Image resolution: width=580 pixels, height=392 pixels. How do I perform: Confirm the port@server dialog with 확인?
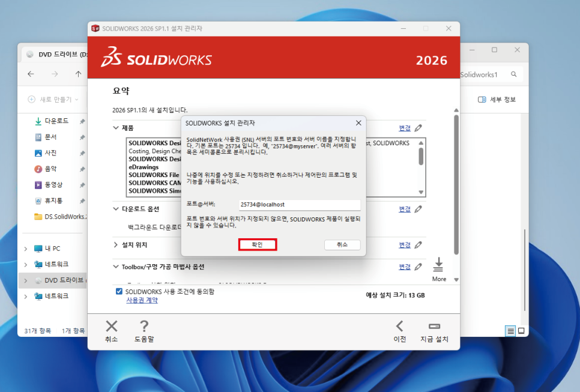258,244
